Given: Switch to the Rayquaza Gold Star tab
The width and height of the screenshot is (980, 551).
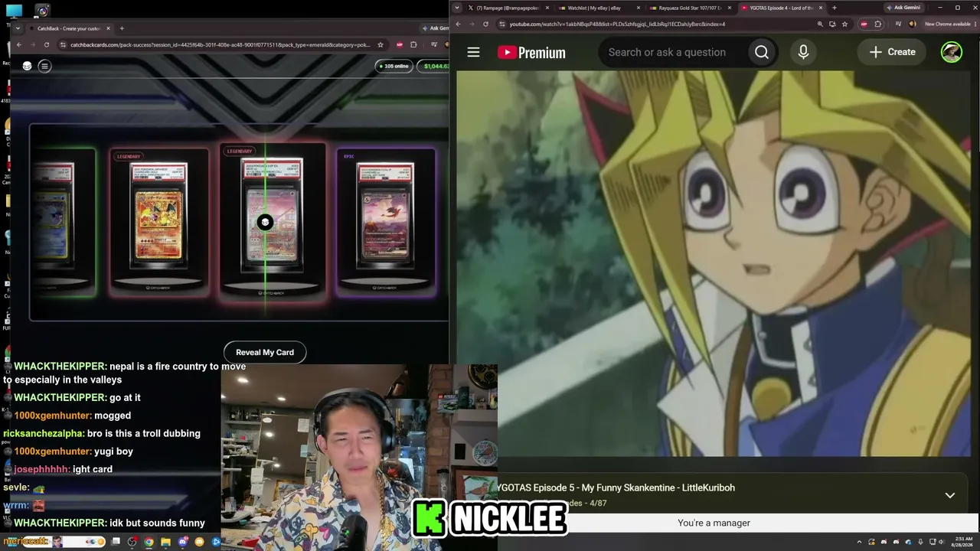Looking at the screenshot, I should (690, 8).
